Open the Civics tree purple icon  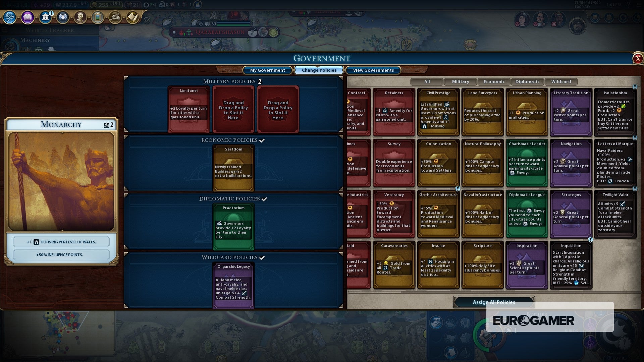[x=28, y=17]
